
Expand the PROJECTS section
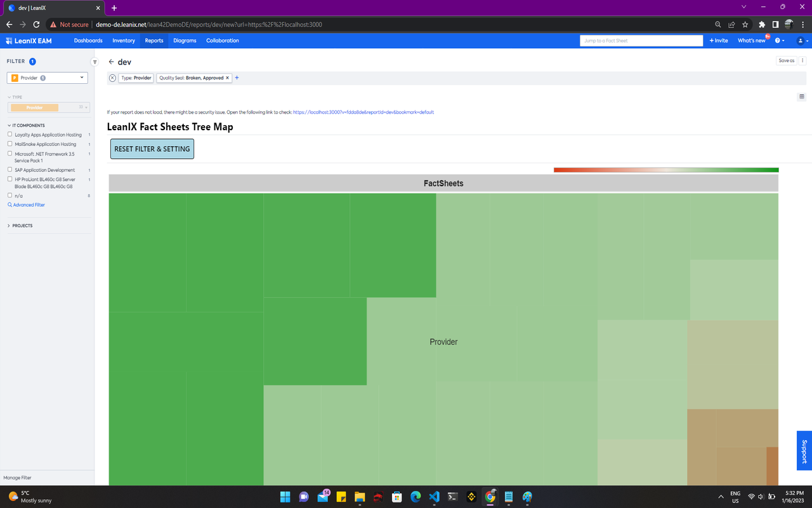tap(20, 225)
